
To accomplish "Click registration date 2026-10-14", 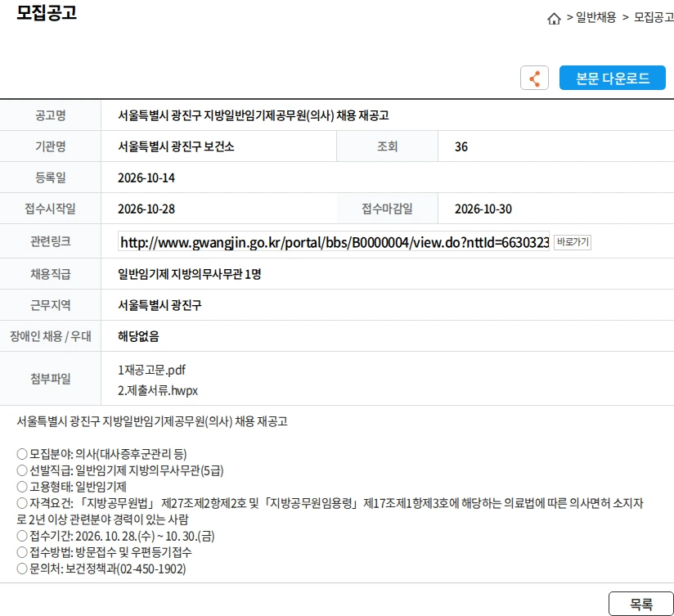I will point(146,178).
